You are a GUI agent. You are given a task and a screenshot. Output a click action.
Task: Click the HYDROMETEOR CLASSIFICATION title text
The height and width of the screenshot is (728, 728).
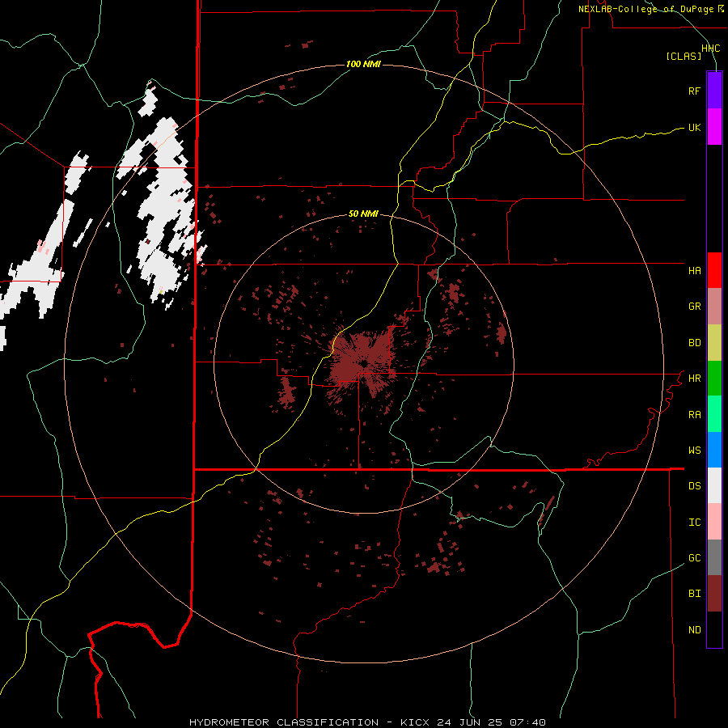(x=284, y=722)
